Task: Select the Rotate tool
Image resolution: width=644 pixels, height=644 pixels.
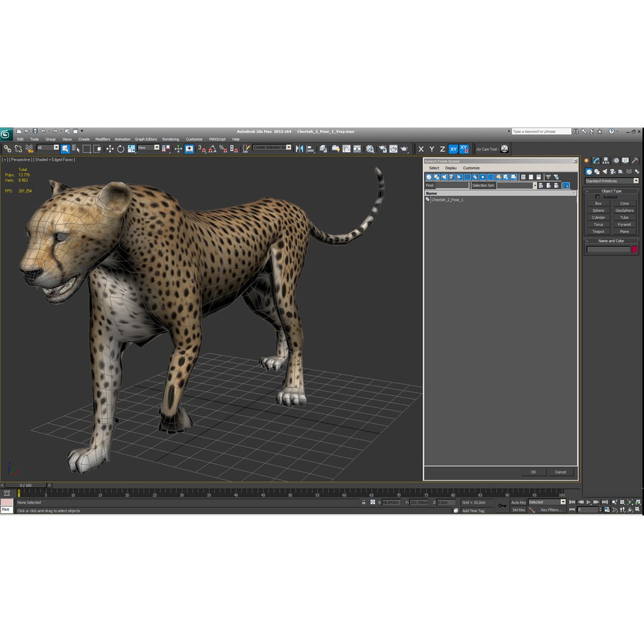Action: pyautogui.click(x=120, y=148)
